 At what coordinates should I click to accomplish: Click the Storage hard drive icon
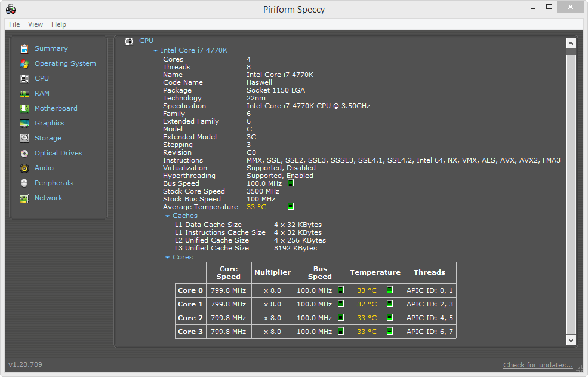pos(24,138)
